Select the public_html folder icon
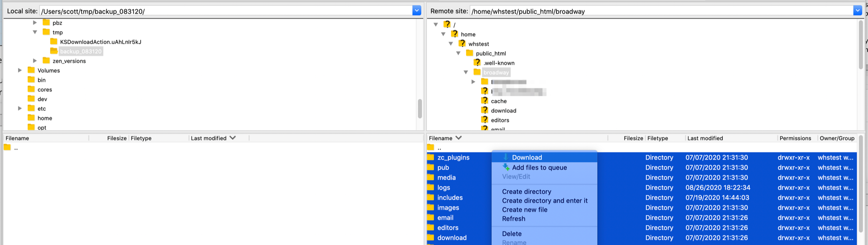The image size is (868, 245). point(470,53)
